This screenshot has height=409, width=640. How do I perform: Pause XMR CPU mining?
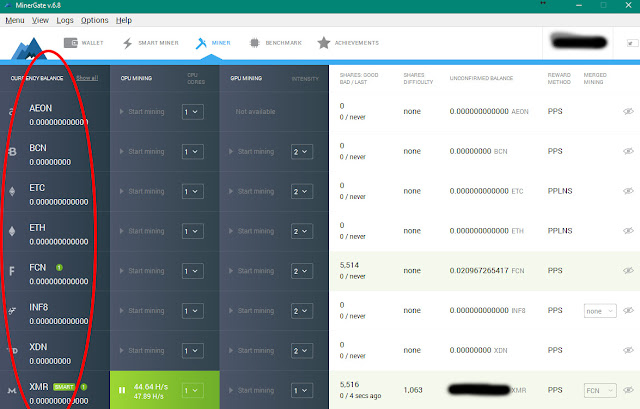click(122, 391)
